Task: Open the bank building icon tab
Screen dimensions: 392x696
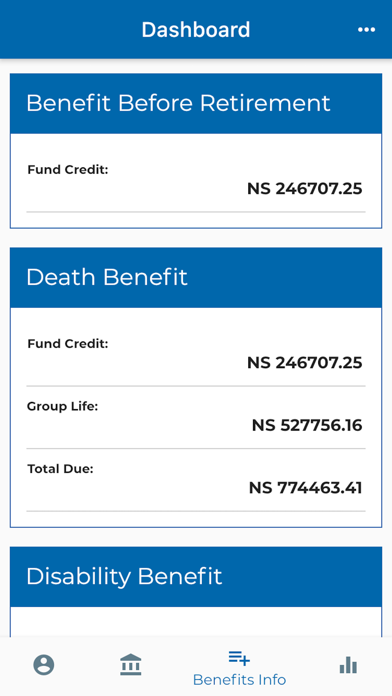Action: click(131, 664)
